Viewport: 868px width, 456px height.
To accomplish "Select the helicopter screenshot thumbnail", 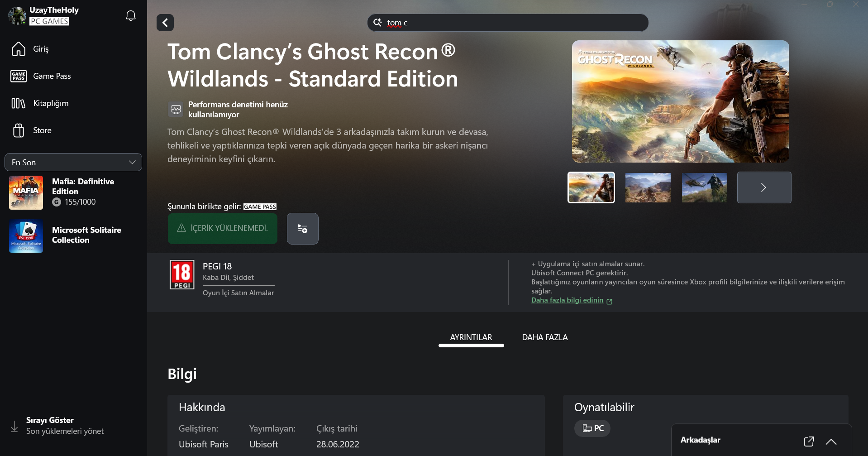I will 704,187.
